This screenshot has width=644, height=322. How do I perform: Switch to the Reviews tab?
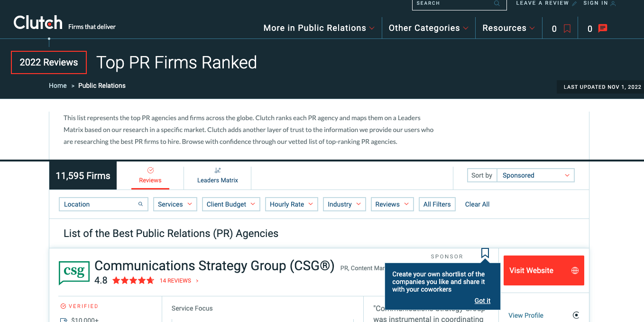click(x=150, y=175)
